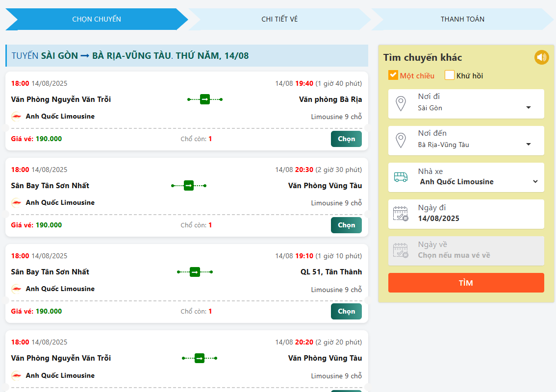Image resolution: width=556 pixels, height=392 pixels.
Task: Click the Anh Quốc logo on 19:40 trip
Action: click(x=16, y=116)
